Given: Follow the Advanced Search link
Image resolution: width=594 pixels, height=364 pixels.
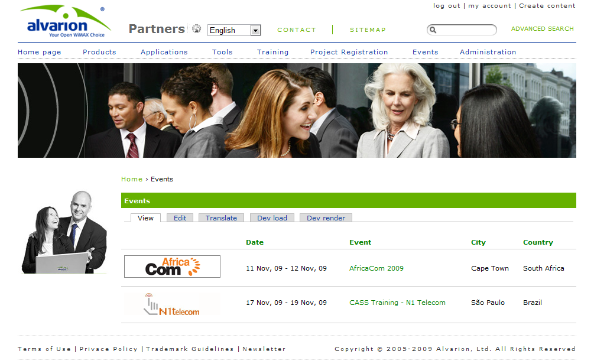Looking at the screenshot, I should tap(542, 29).
